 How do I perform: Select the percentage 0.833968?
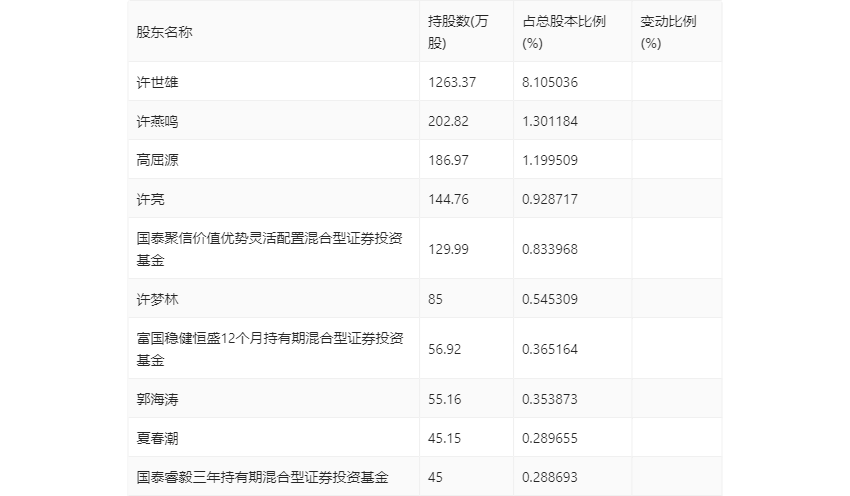coord(550,249)
